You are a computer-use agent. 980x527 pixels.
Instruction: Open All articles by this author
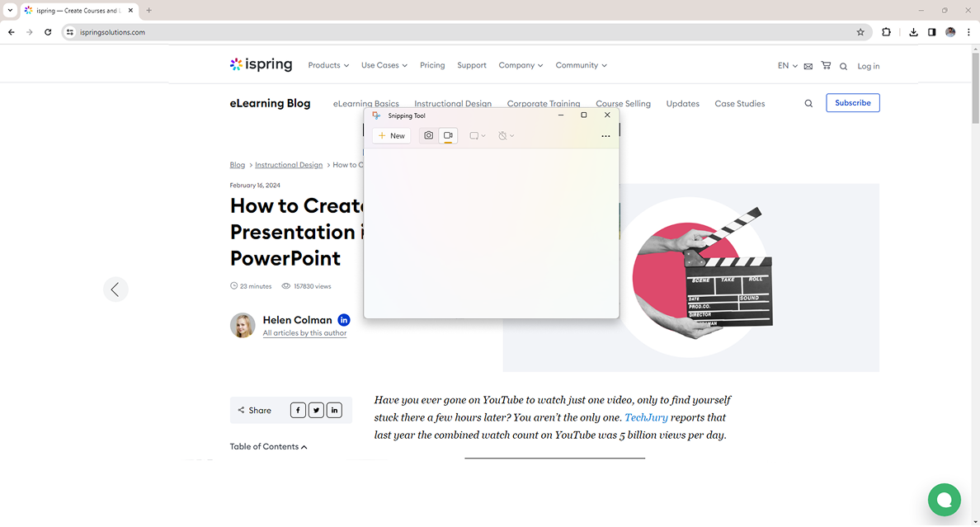click(304, 333)
